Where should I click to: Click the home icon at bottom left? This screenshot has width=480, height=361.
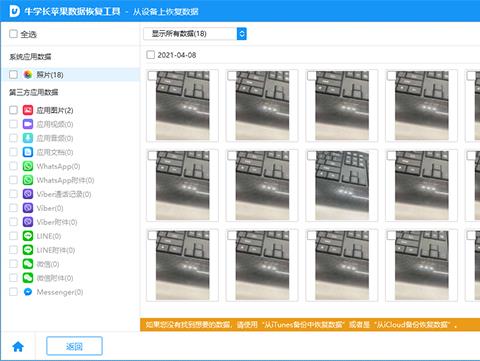click(x=18, y=347)
